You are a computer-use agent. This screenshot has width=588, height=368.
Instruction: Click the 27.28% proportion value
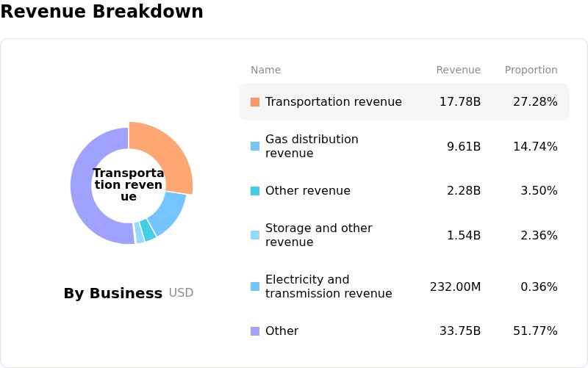(535, 102)
